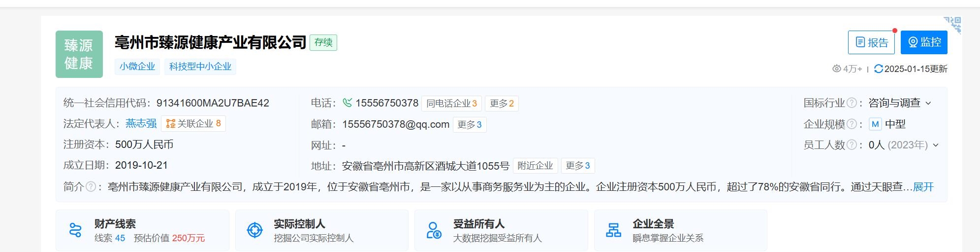
Task: Open 实际控制人 target icon card
Action: [x=322, y=230]
